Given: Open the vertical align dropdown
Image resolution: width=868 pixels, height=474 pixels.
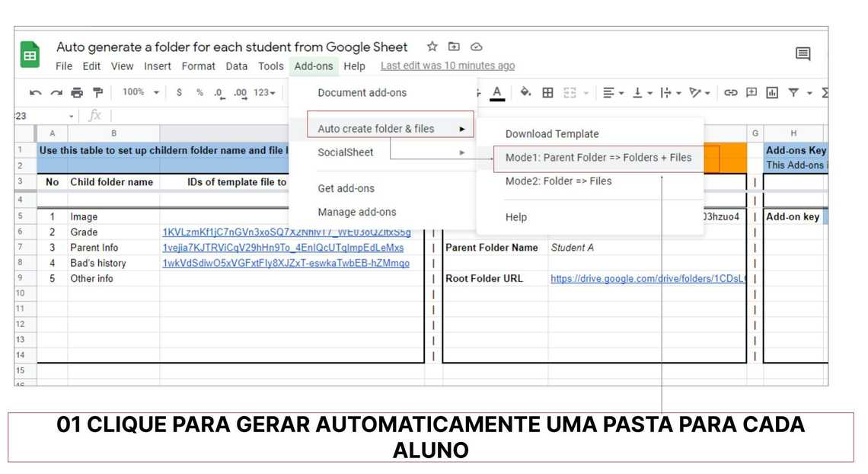Looking at the screenshot, I should (642, 92).
